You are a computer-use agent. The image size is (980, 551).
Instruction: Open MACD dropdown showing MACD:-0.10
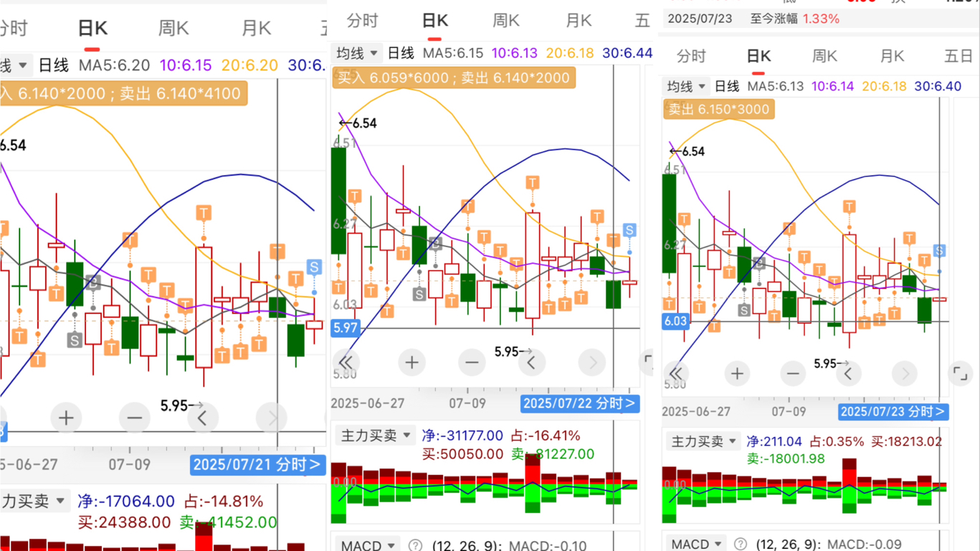click(368, 545)
